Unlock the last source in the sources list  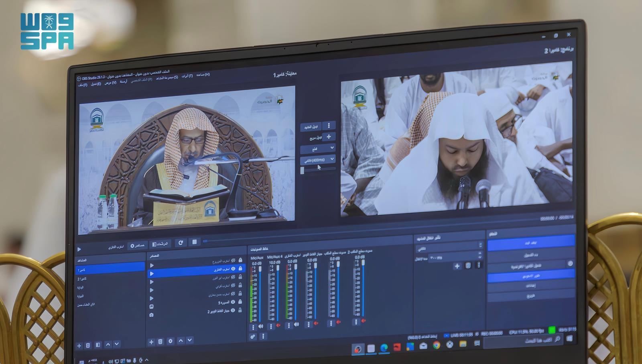pos(240,310)
